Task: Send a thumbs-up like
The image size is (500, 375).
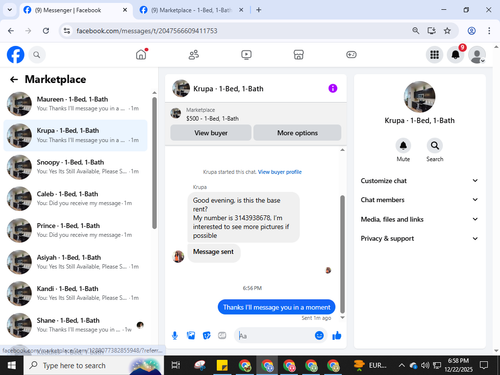Action: pos(337,335)
